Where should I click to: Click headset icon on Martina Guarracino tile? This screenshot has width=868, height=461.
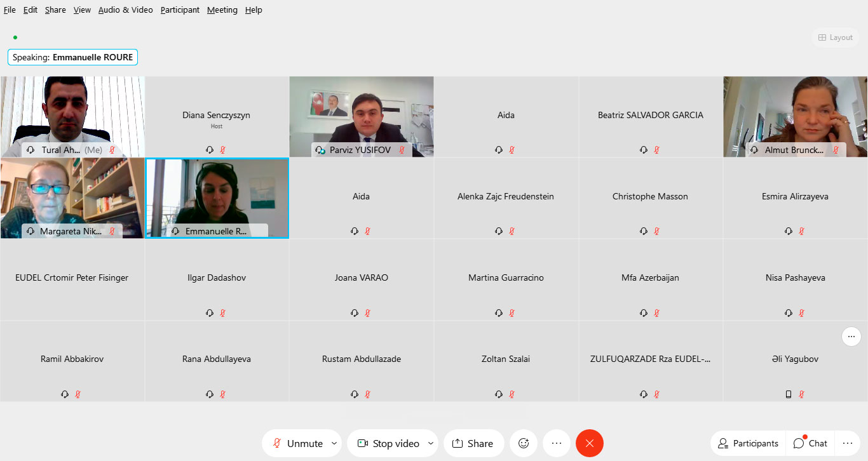tap(499, 312)
